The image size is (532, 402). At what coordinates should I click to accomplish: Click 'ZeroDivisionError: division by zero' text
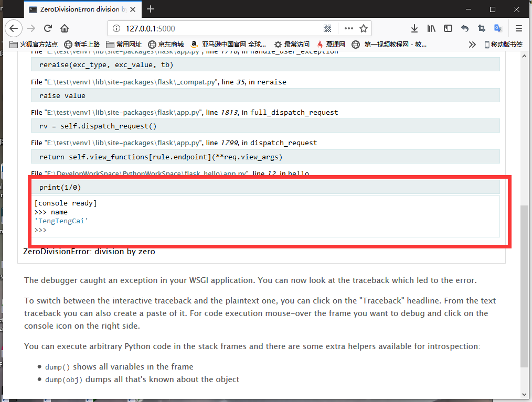tap(89, 252)
